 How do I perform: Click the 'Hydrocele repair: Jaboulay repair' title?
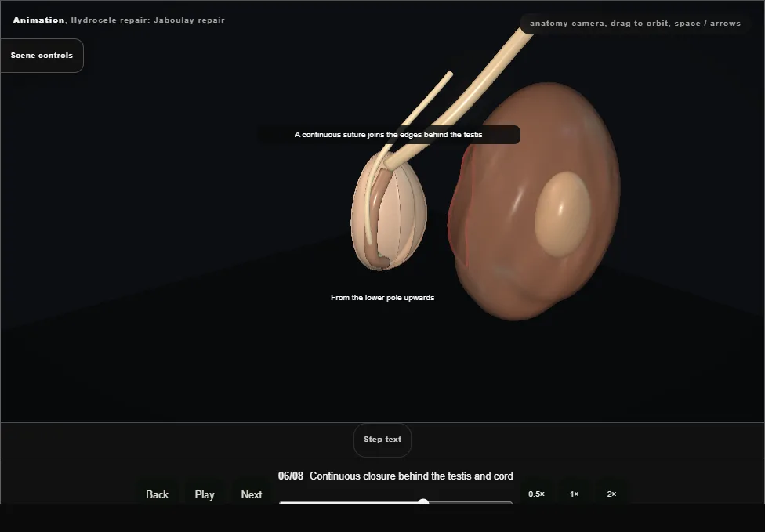click(148, 20)
